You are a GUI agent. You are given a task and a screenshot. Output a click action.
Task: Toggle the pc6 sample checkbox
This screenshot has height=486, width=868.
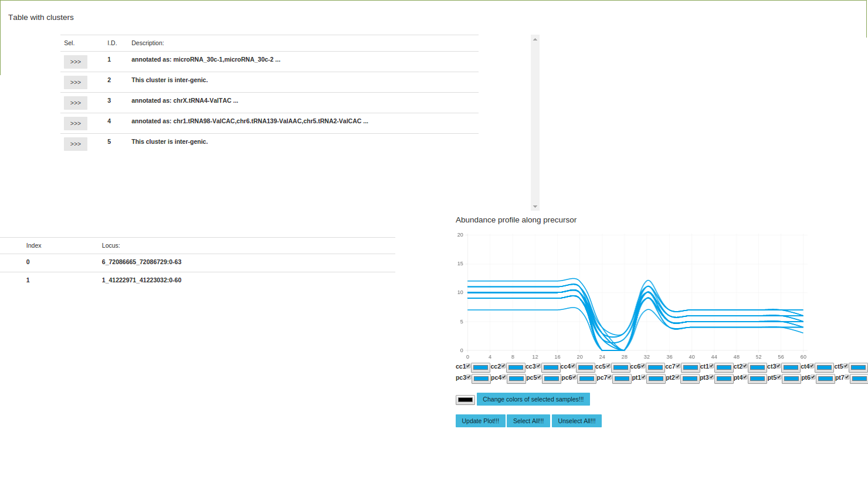point(574,377)
